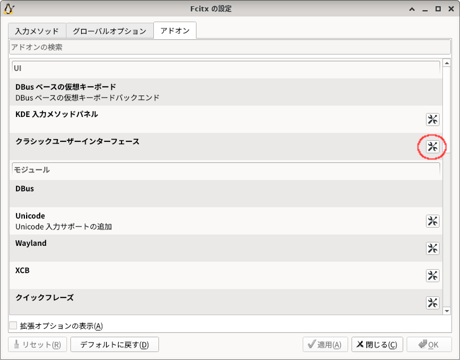Click scrollbar up arrow in addon list
460x360 pixels.
(447, 63)
